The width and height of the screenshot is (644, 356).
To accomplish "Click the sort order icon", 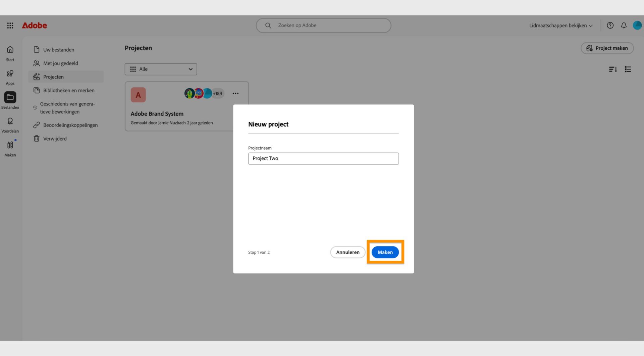I will pyautogui.click(x=613, y=69).
